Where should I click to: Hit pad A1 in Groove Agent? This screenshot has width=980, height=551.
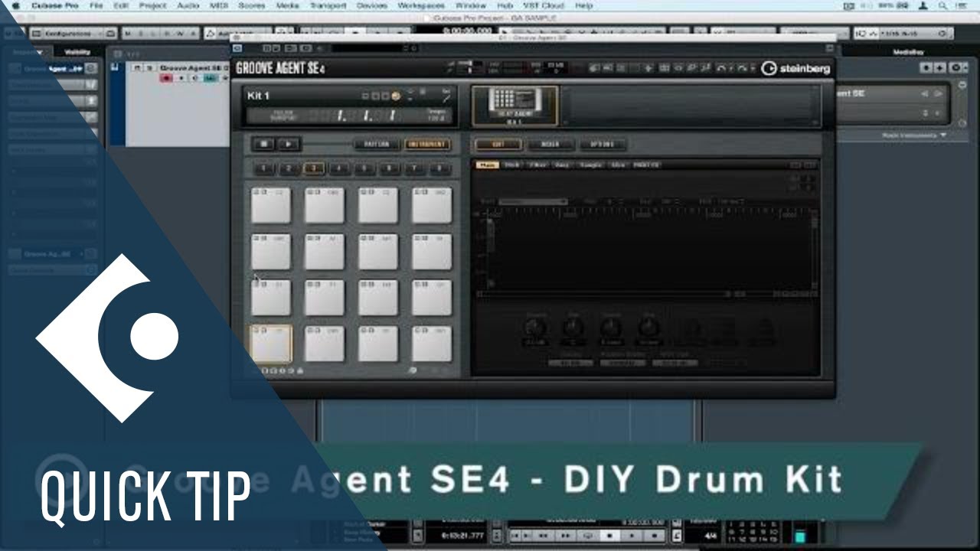pos(325,252)
